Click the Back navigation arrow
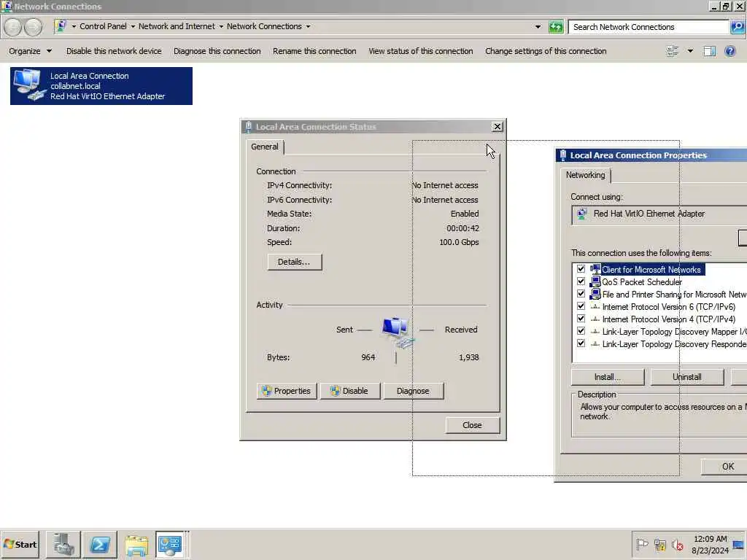Image resolution: width=747 pixels, height=560 pixels. [13, 27]
